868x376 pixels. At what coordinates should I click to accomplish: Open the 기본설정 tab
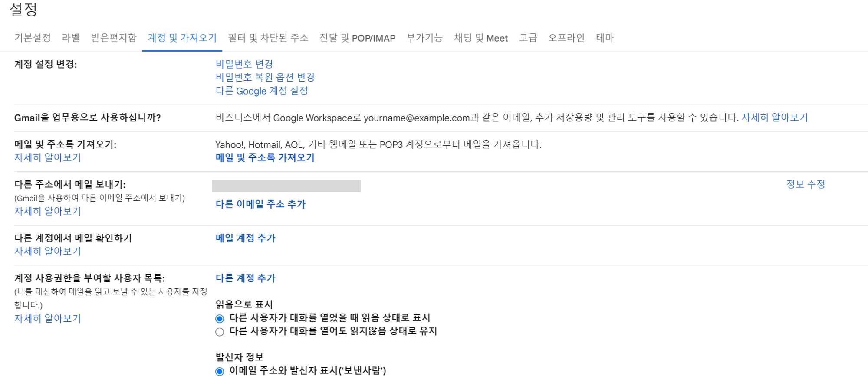click(33, 38)
